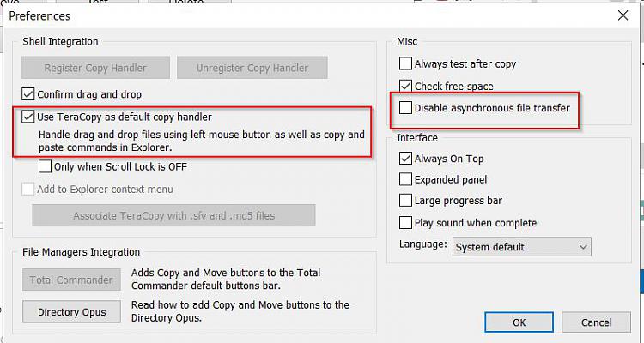
Task: Click Associate TeraCopy with .sfv and .md5 files
Action: [x=173, y=215]
